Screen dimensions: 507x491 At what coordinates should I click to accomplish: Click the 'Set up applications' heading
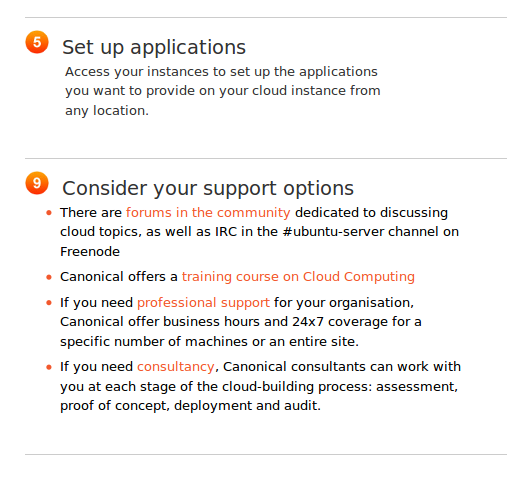154,47
